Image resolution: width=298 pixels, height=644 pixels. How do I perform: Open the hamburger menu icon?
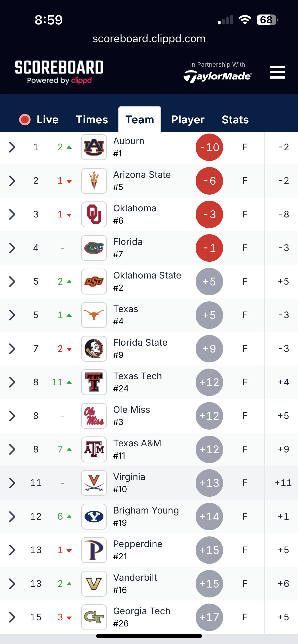pos(277,72)
